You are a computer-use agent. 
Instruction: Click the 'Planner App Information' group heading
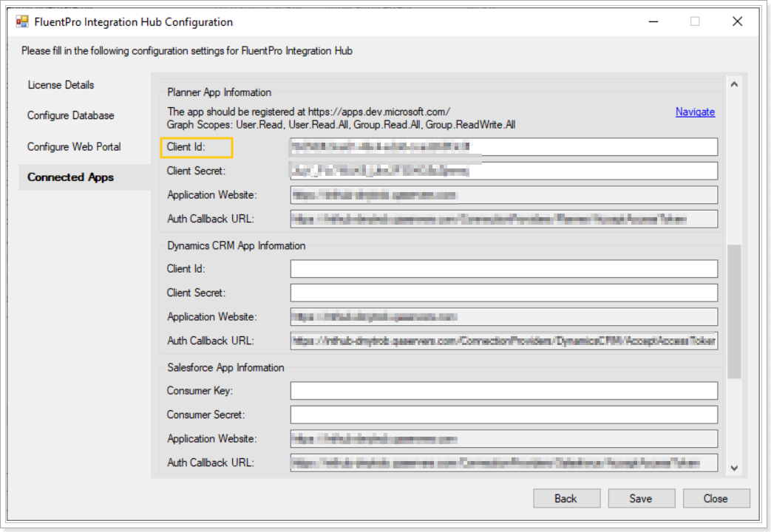[219, 92]
